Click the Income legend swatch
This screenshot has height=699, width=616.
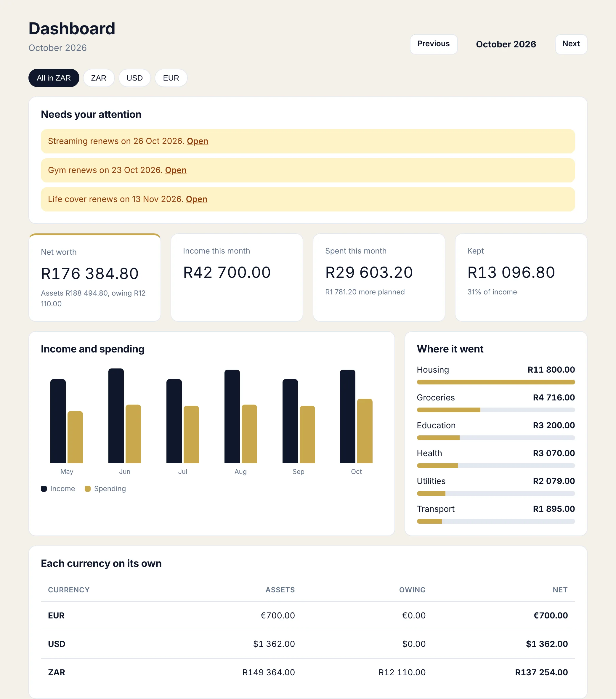44,489
